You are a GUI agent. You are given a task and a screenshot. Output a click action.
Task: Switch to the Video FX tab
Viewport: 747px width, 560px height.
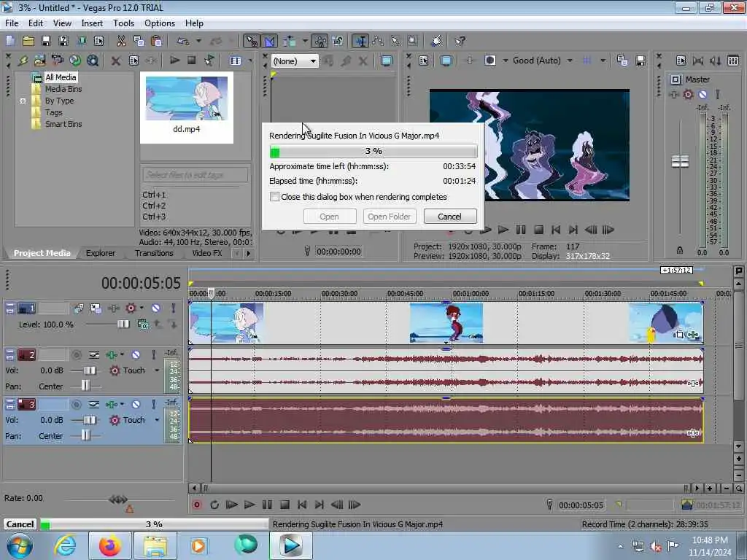pyautogui.click(x=206, y=253)
